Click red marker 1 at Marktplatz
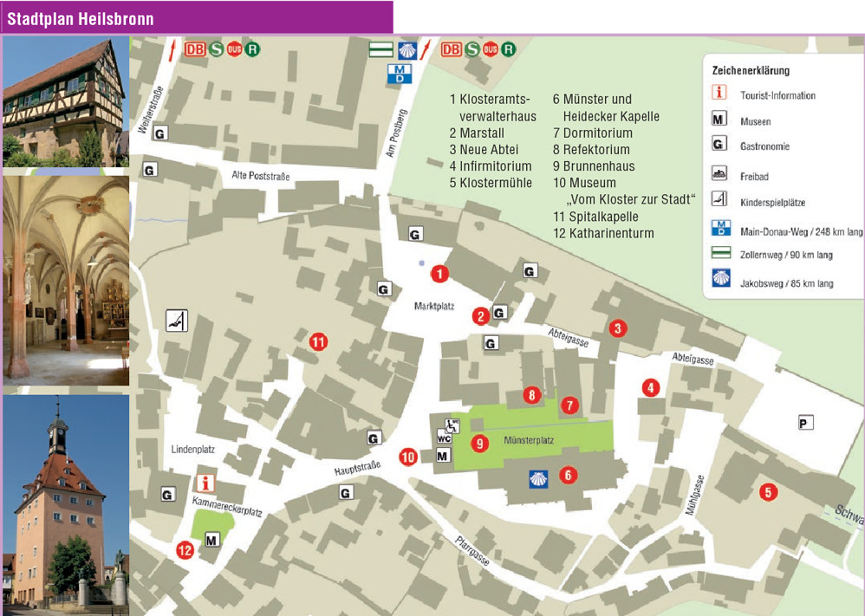865x616 pixels. pos(439,275)
